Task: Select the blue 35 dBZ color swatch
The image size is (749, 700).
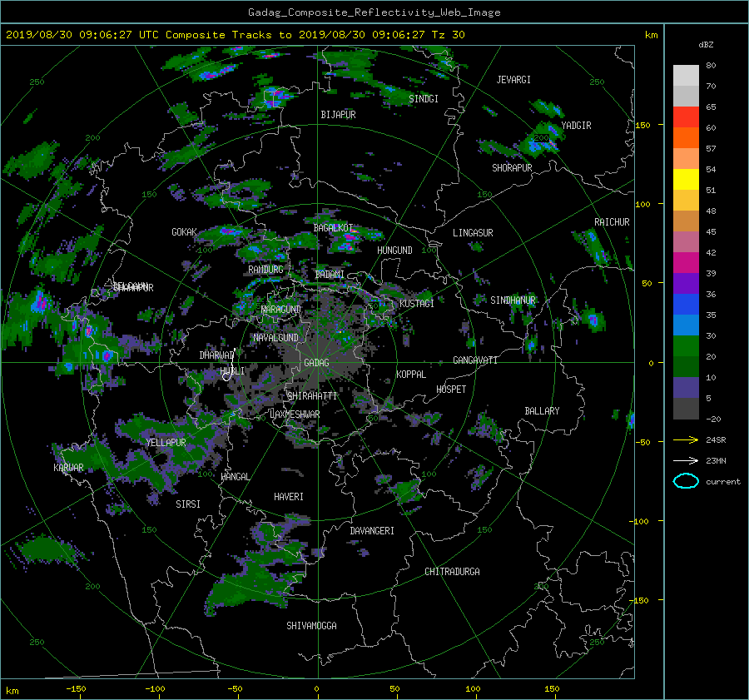Action: (686, 305)
